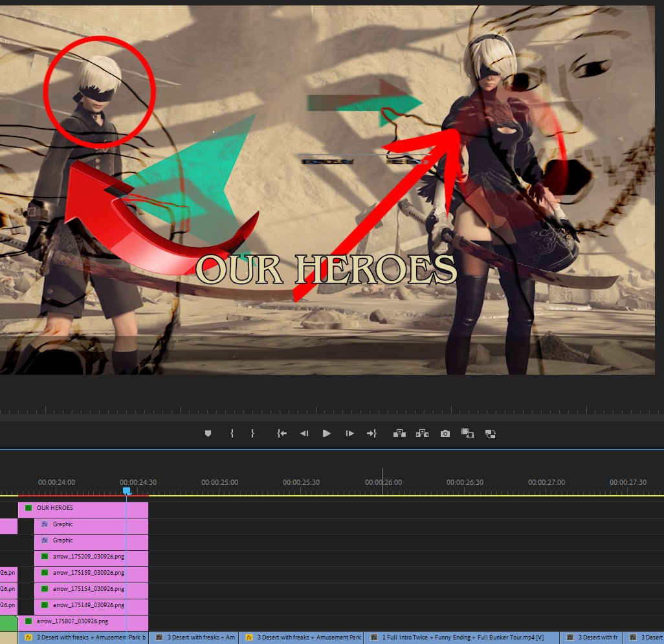The image size is (664, 644).
Task: Start playback with the Play button
Action: point(326,434)
